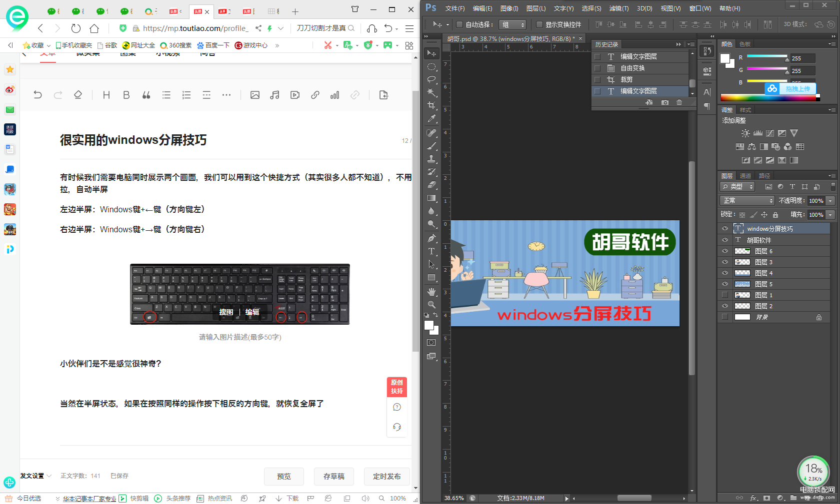Screen dimensions: 840x504
Task: Insert audio via music note icon
Action: (274, 95)
